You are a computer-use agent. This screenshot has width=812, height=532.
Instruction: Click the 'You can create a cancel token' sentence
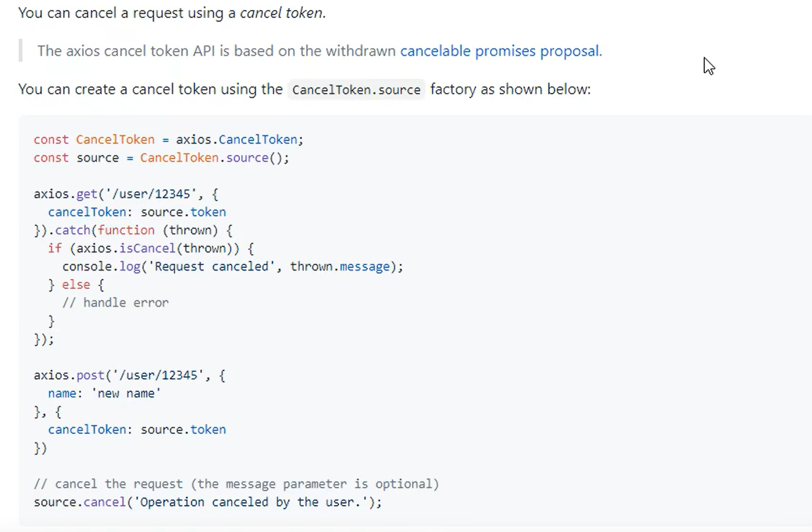click(x=150, y=90)
